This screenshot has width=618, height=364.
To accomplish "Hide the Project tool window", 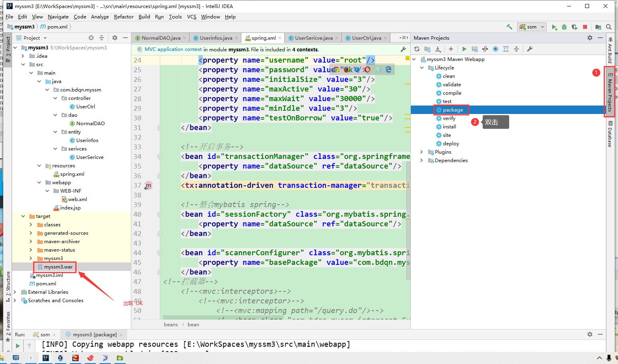I will (125, 38).
